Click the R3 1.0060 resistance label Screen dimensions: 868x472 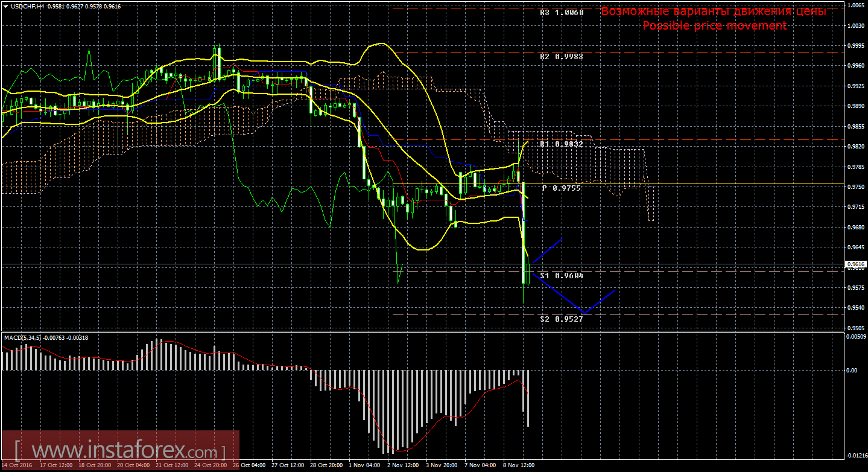(x=561, y=12)
